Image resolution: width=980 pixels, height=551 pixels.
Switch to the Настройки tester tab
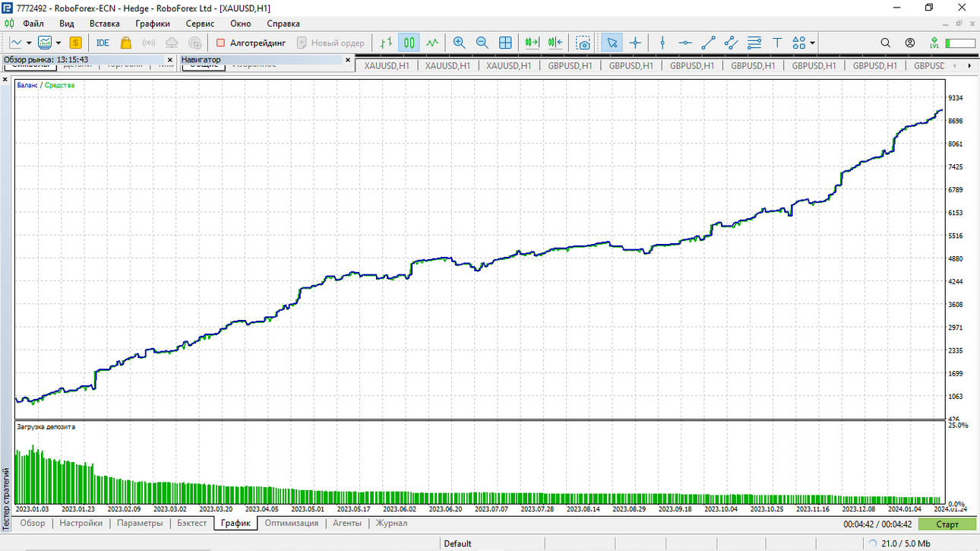[x=81, y=523]
